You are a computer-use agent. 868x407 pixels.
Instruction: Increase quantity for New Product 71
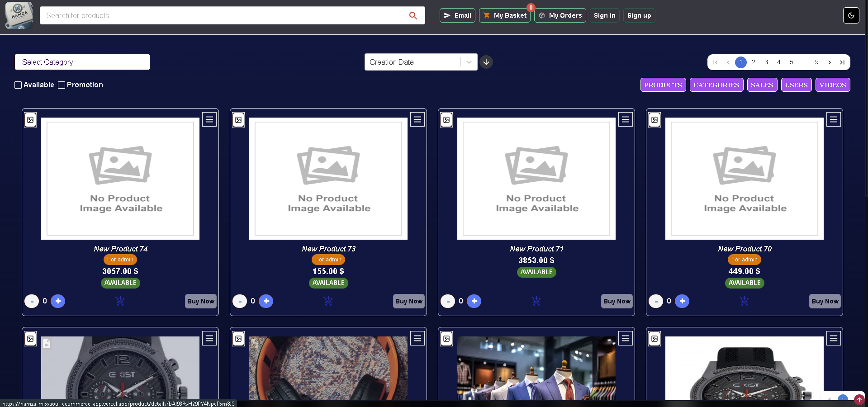click(x=474, y=301)
